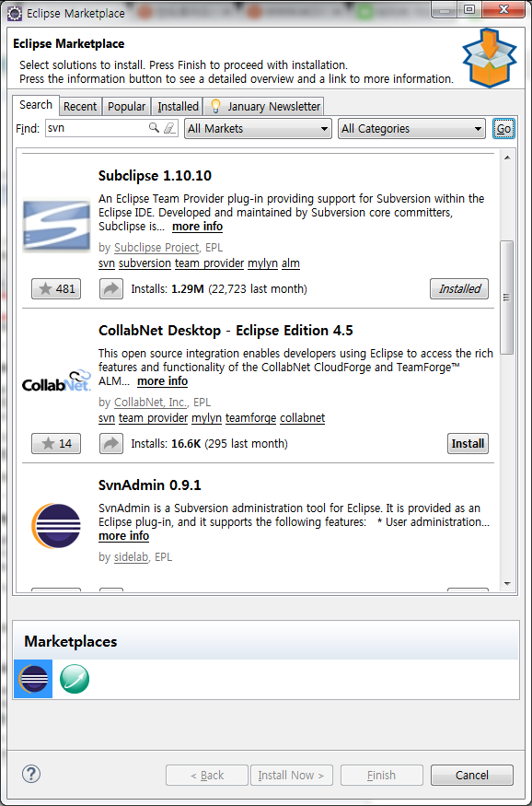The width and height of the screenshot is (532, 806).
Task: Click the scroll down arrow of results list
Action: click(507, 584)
